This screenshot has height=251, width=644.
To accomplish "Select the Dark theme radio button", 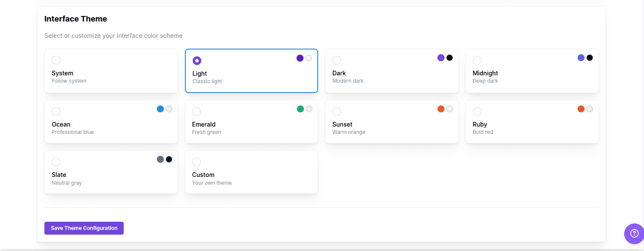I will pyautogui.click(x=337, y=60).
